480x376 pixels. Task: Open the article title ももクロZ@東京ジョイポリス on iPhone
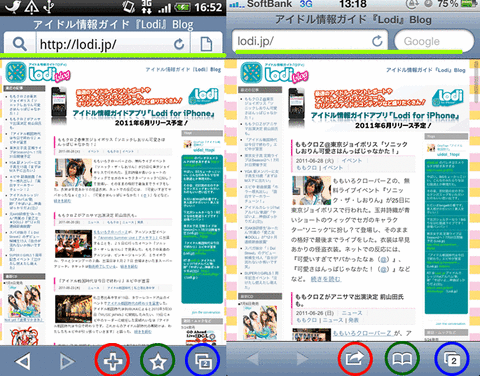pos(351,147)
